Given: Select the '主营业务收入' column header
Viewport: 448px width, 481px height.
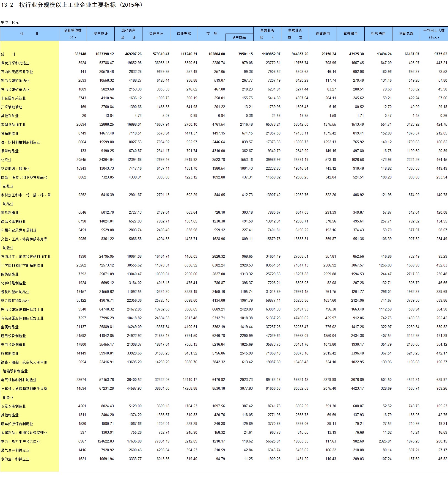Looking at the screenshot, I should (267, 34).
